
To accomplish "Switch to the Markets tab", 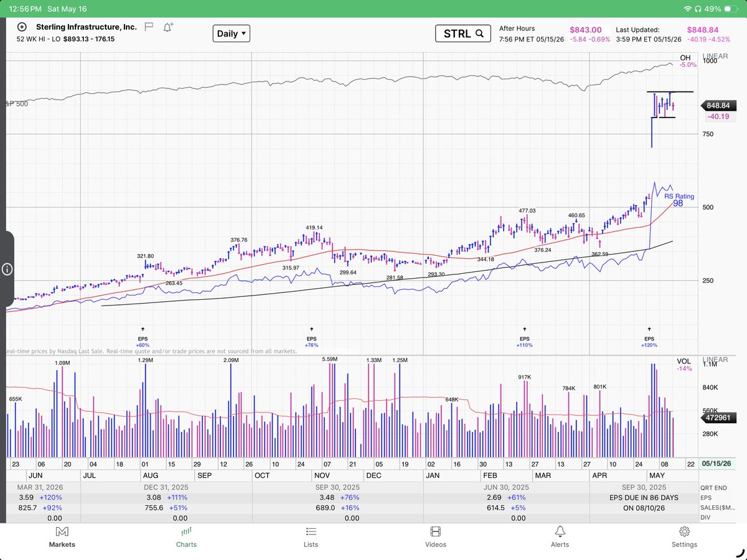I will pos(62,537).
